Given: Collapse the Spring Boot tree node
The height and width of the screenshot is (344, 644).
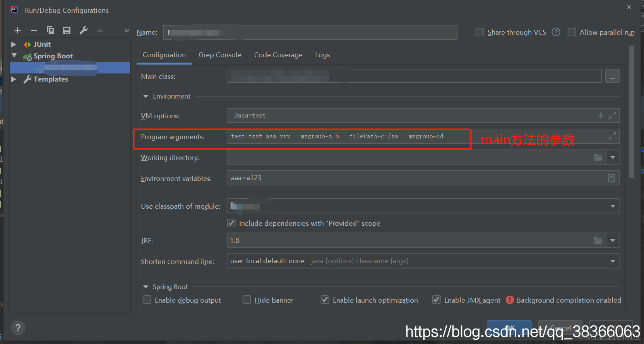Looking at the screenshot, I should pos(14,56).
